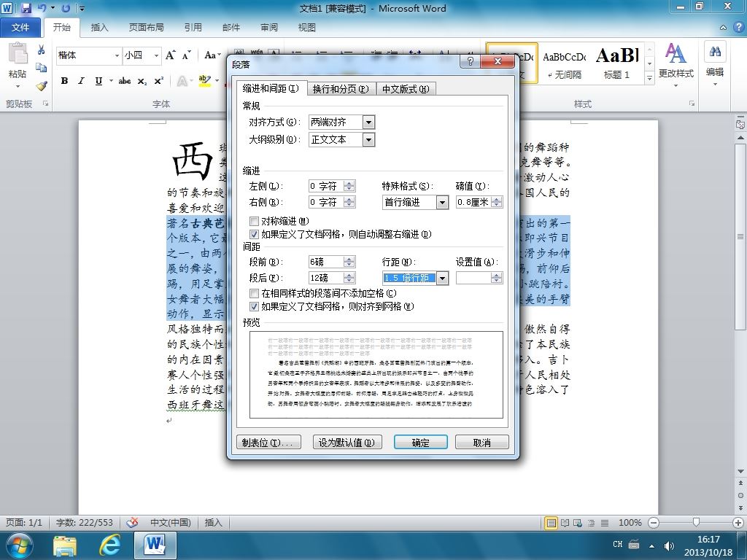The image size is (747, 560).
Task: Check 在相同样式的段落间不添加空格
Action: (254, 293)
